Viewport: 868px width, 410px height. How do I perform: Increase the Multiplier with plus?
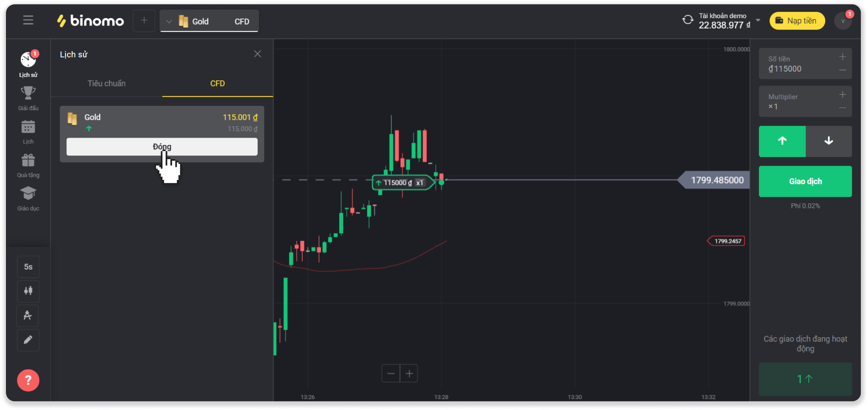tap(843, 94)
